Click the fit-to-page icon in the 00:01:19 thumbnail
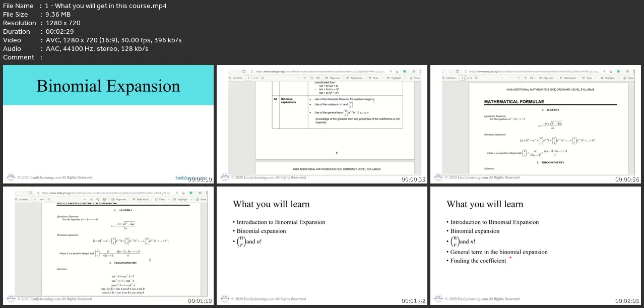This screenshot has height=308, width=644. (x=104, y=200)
